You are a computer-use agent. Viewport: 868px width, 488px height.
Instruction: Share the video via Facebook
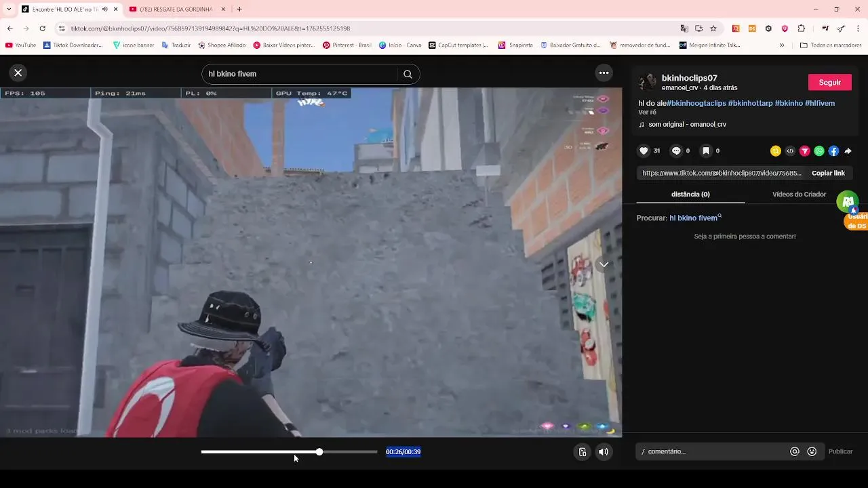click(833, 151)
